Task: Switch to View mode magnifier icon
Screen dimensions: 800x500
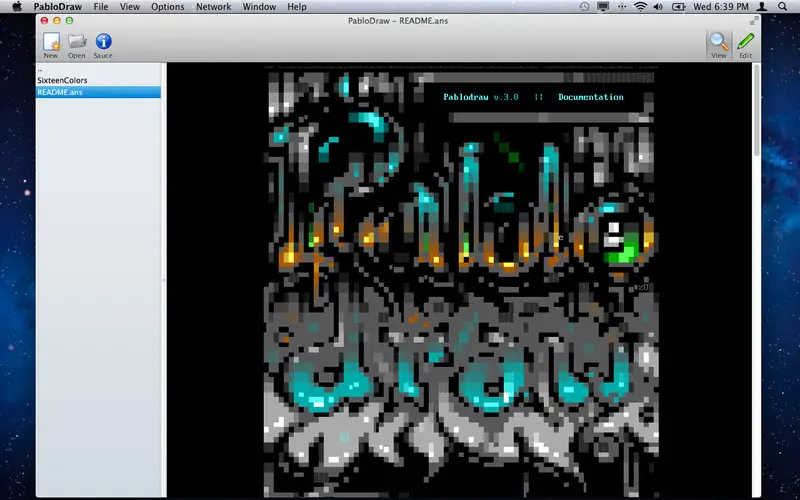Action: [719, 45]
